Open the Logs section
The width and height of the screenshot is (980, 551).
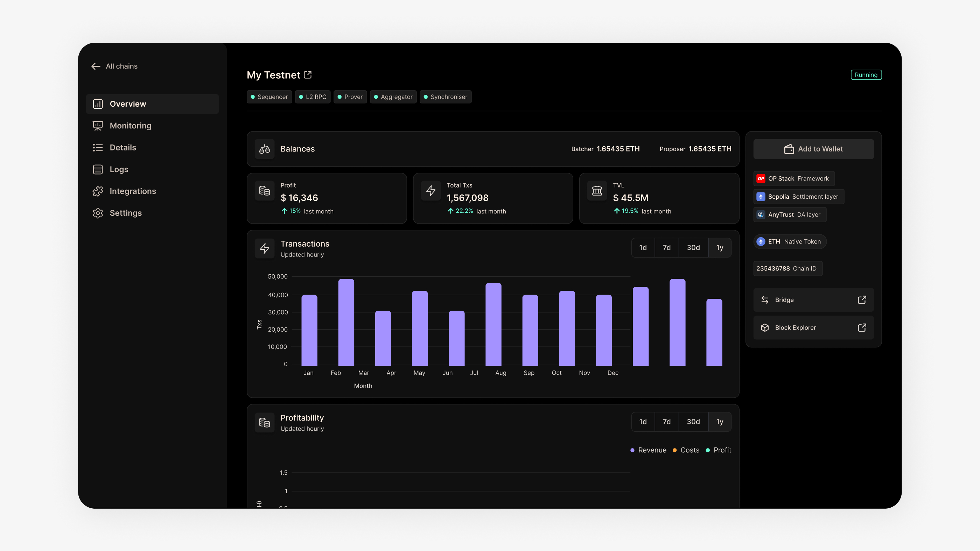tap(119, 169)
